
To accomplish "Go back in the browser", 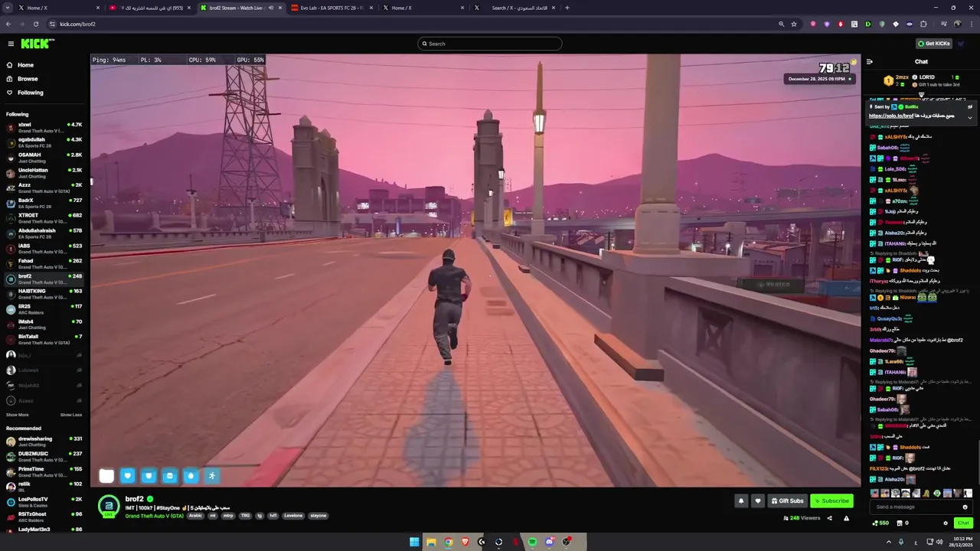I will click(x=8, y=24).
